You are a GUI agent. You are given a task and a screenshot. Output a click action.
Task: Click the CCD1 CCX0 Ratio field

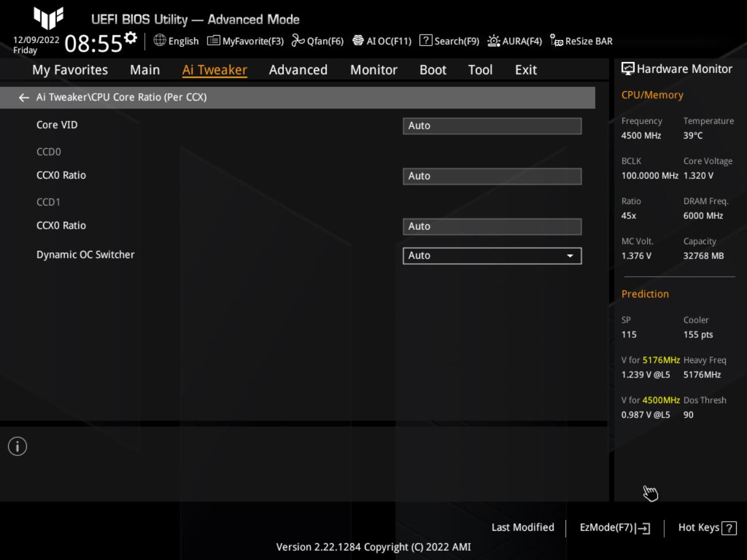tap(492, 226)
